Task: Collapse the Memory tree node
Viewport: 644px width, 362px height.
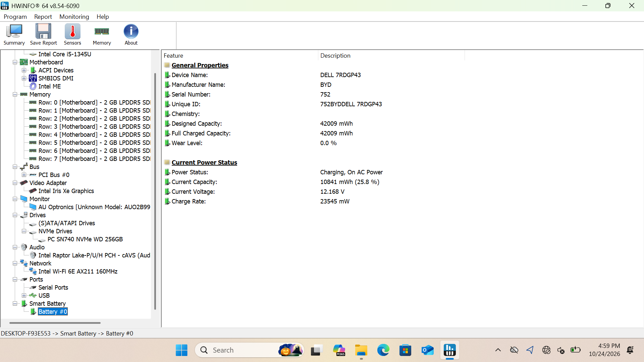Action: coord(15,95)
